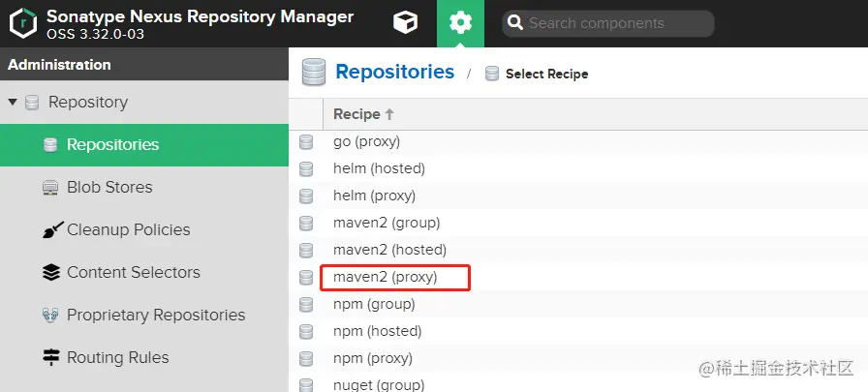Viewport: 868px width, 392px height.
Task: Click the Select Recipe breadcrumb text
Action: [547, 75]
